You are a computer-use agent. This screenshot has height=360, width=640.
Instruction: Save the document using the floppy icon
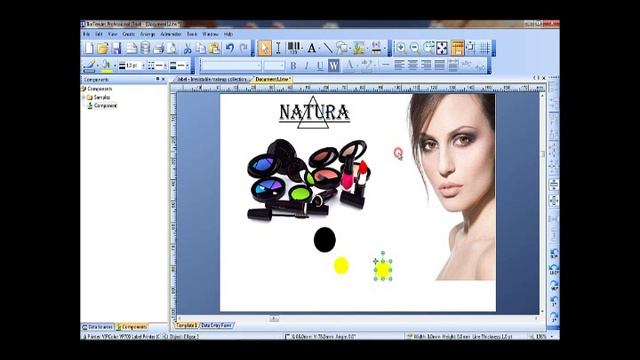point(116,48)
